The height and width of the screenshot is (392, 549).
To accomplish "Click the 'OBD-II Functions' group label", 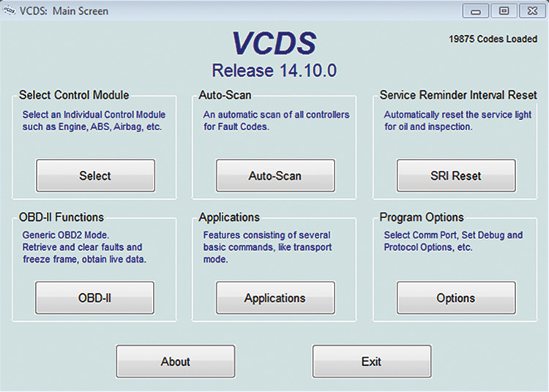I will (61, 217).
